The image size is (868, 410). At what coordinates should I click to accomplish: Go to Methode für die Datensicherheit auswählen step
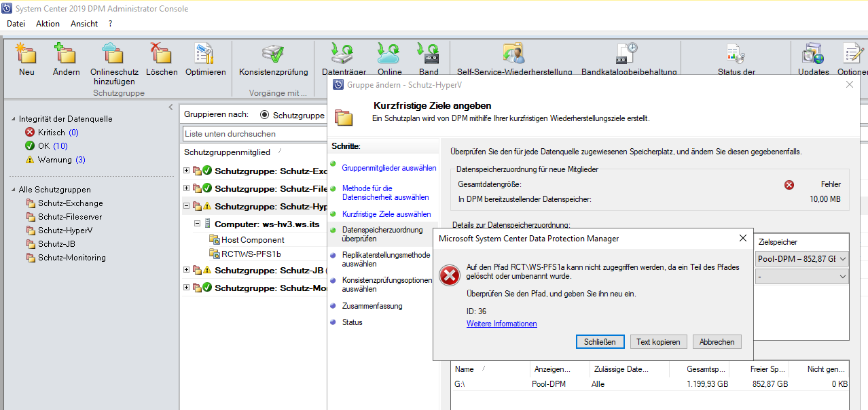pos(385,192)
